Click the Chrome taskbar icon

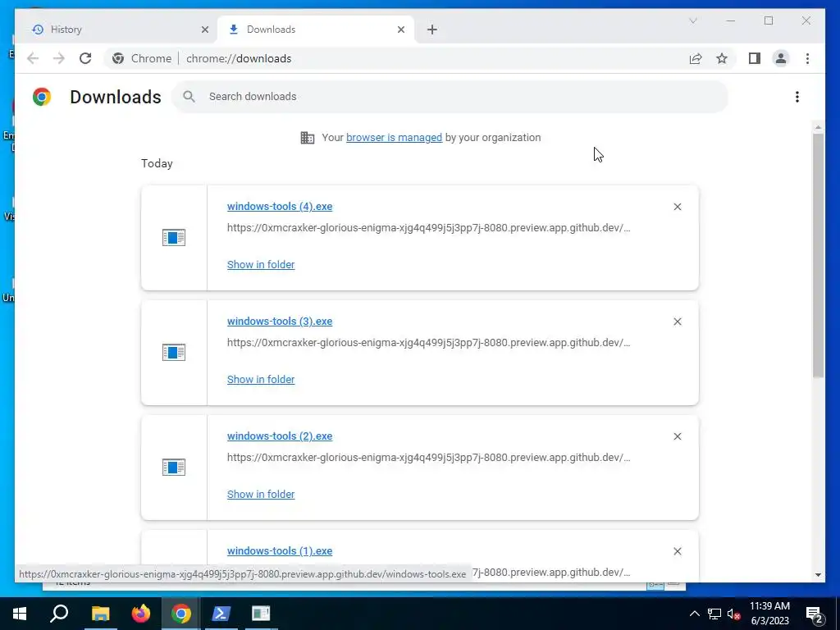[181, 614]
